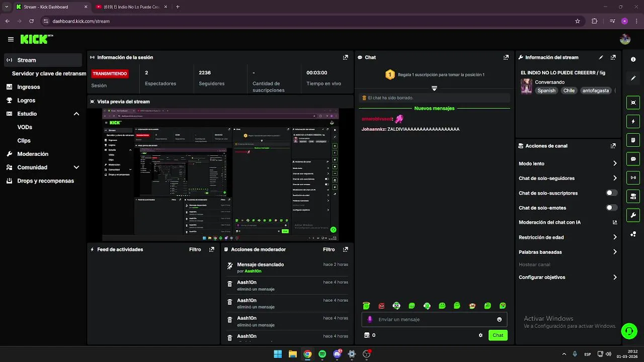Click the info circle icon in the right sidebar
Image resolution: width=644 pixels, height=362 pixels.
pos(633,59)
